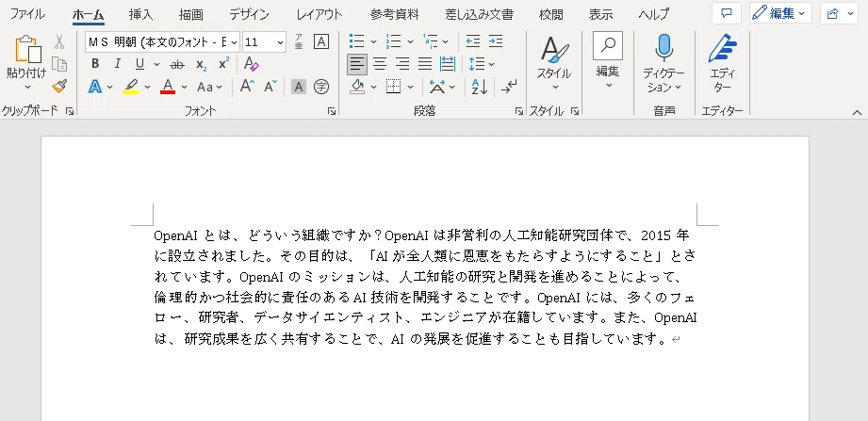Click inside the document paragraph text
The image size is (868, 421).
pos(425,287)
